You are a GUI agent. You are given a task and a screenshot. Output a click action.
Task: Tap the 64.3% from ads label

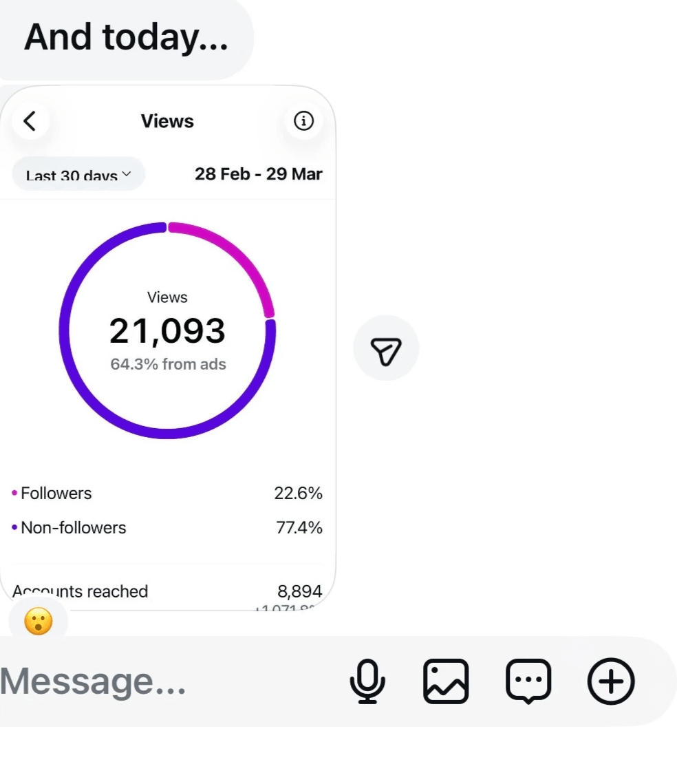[x=168, y=364]
